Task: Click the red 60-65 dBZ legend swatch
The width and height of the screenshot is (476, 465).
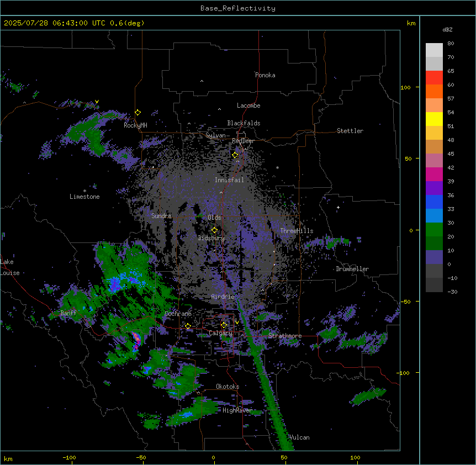Action: coord(434,78)
